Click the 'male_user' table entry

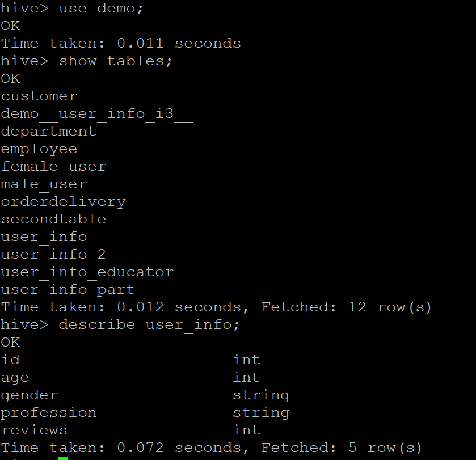click(44, 184)
